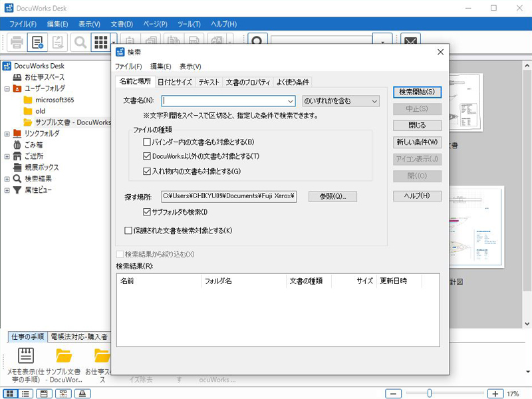Screen dimensions: 532x399
Task: Expand the ご近所 tree node
Action: (x=7, y=156)
